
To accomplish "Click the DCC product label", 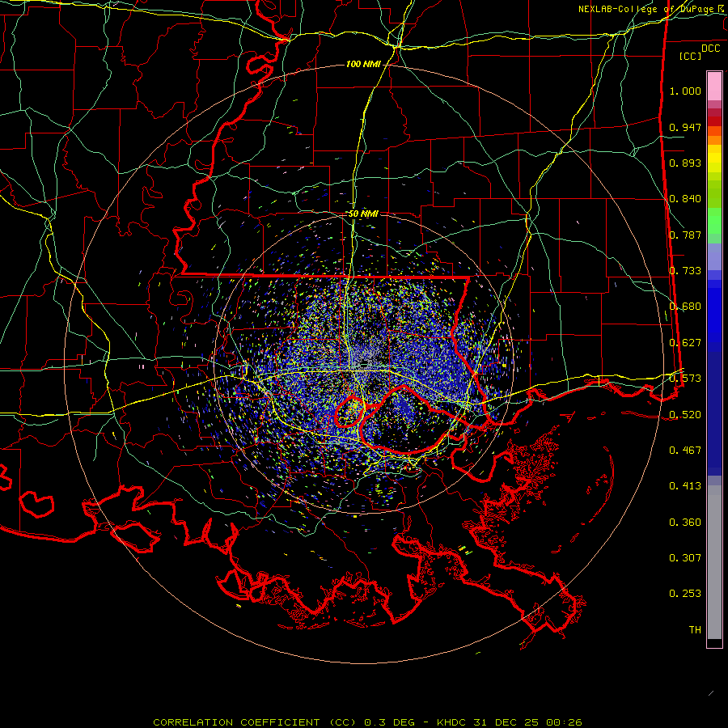I will (x=710, y=49).
